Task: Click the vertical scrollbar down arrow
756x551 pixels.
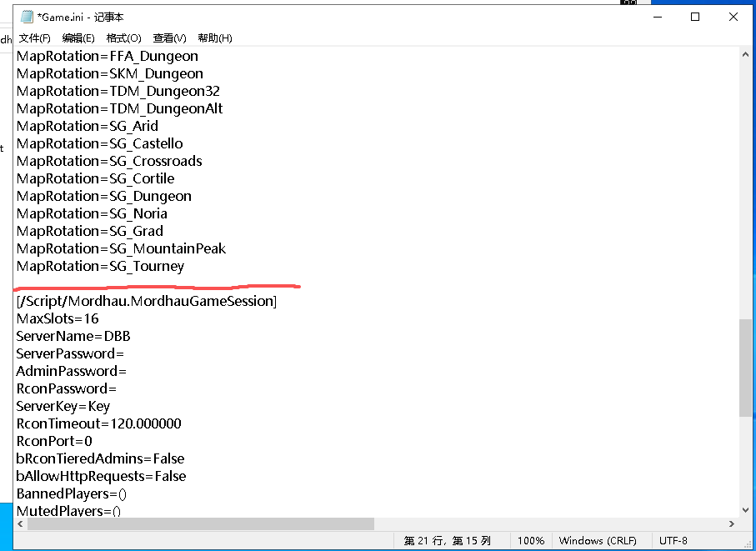Action: 745,509
